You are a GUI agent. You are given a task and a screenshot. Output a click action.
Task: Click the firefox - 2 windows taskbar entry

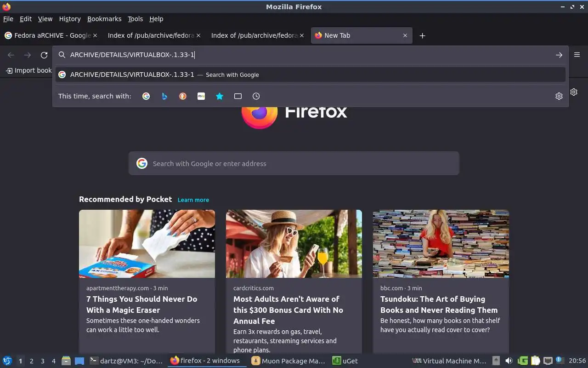pyautogui.click(x=207, y=361)
